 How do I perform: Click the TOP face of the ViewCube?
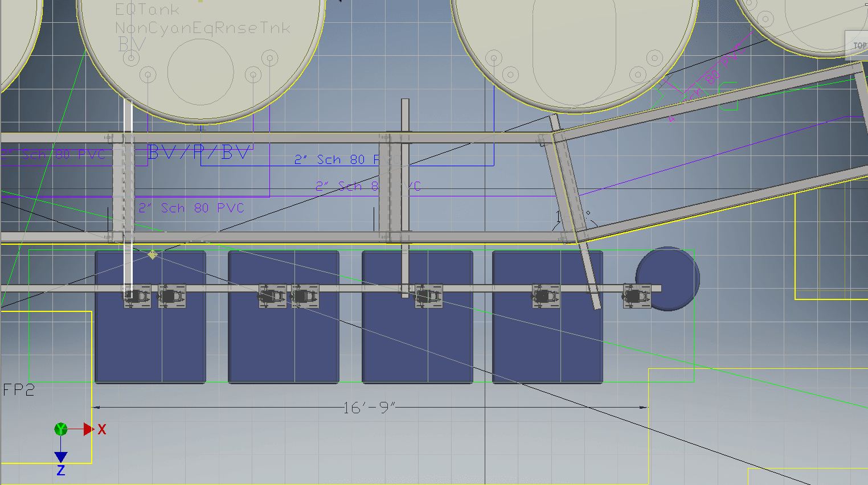click(858, 45)
